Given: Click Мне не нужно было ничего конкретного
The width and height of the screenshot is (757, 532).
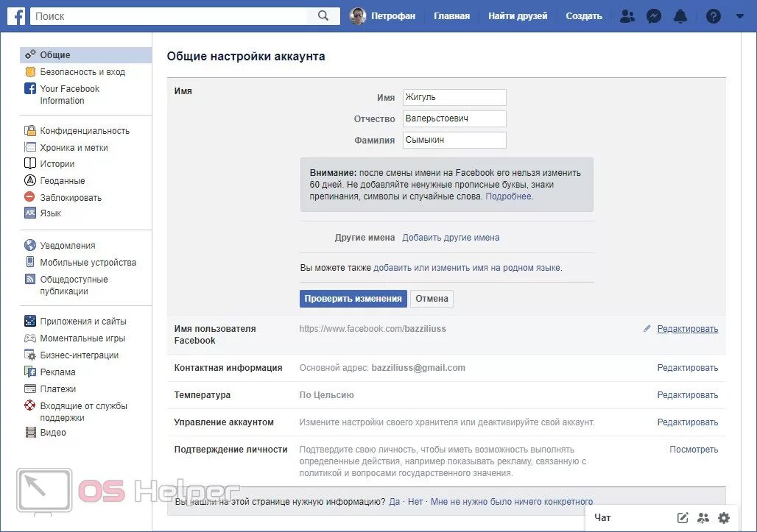Looking at the screenshot, I should coord(512,502).
